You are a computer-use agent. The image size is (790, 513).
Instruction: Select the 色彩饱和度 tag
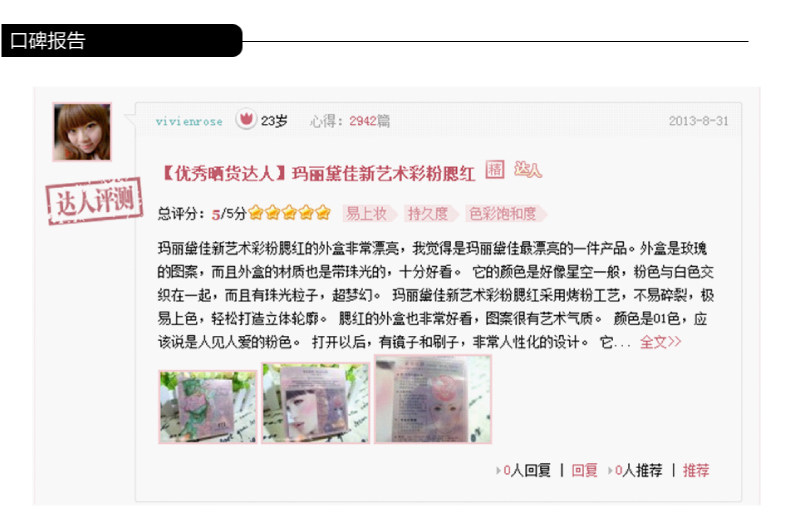pos(505,214)
